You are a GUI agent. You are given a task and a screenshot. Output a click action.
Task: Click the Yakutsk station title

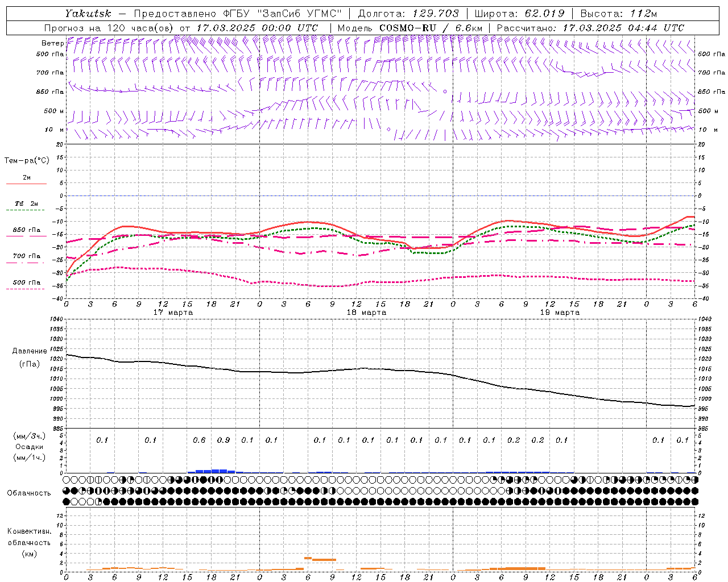coord(88,14)
